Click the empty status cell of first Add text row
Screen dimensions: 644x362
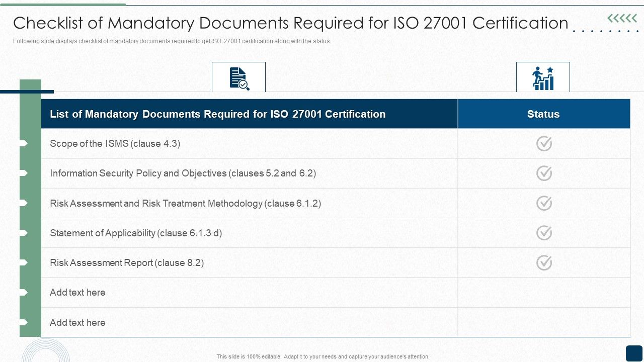tap(544, 293)
